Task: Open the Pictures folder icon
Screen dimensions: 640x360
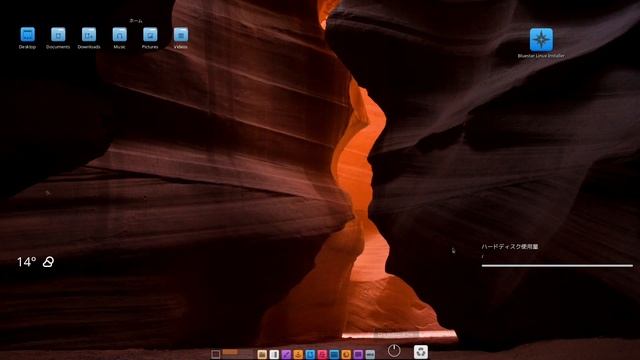Action: click(x=150, y=35)
